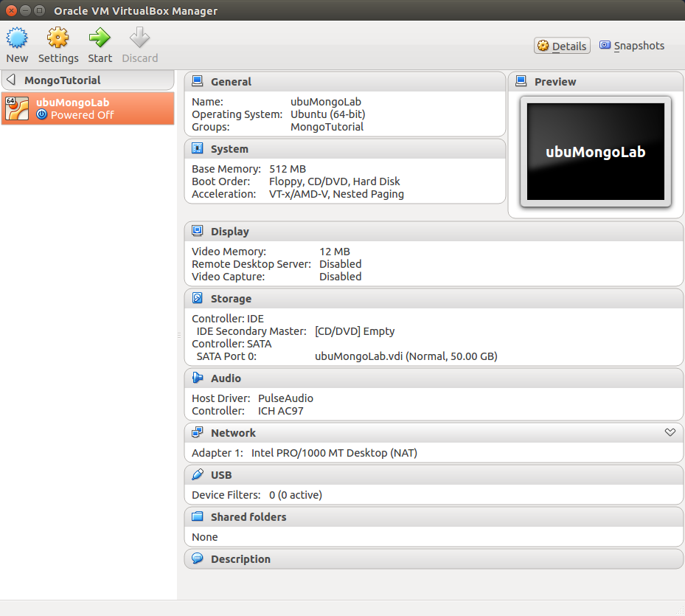Click the Preview panel header title
This screenshot has height=616, width=685.
tap(555, 82)
